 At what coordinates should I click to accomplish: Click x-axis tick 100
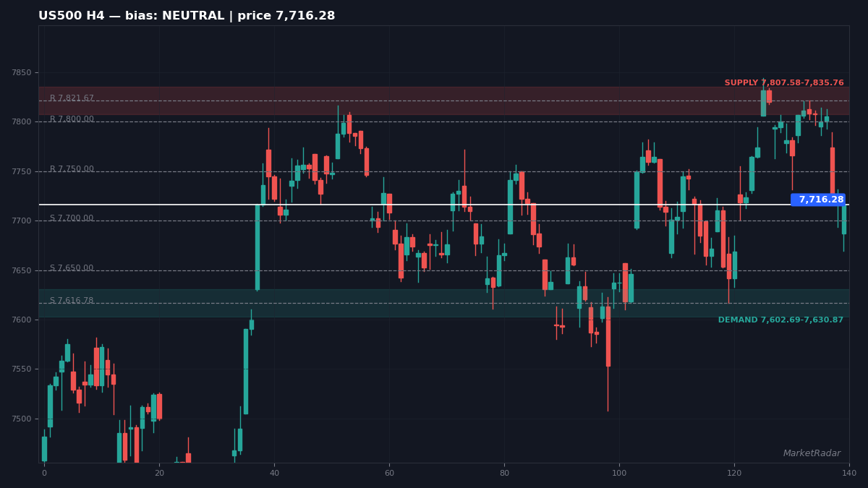pyautogui.click(x=619, y=474)
